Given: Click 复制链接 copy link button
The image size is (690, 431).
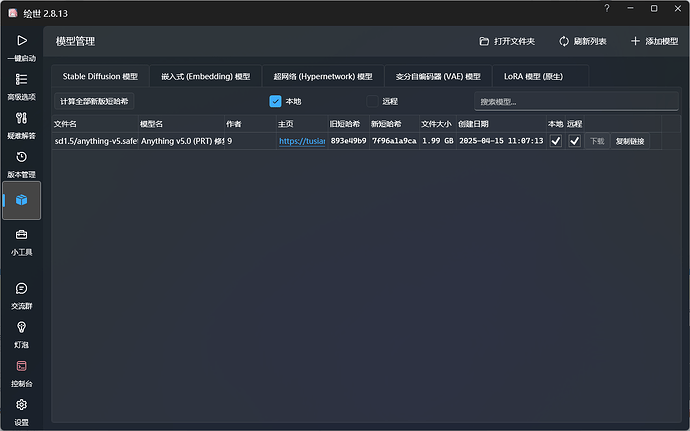Looking at the screenshot, I should pos(630,141).
